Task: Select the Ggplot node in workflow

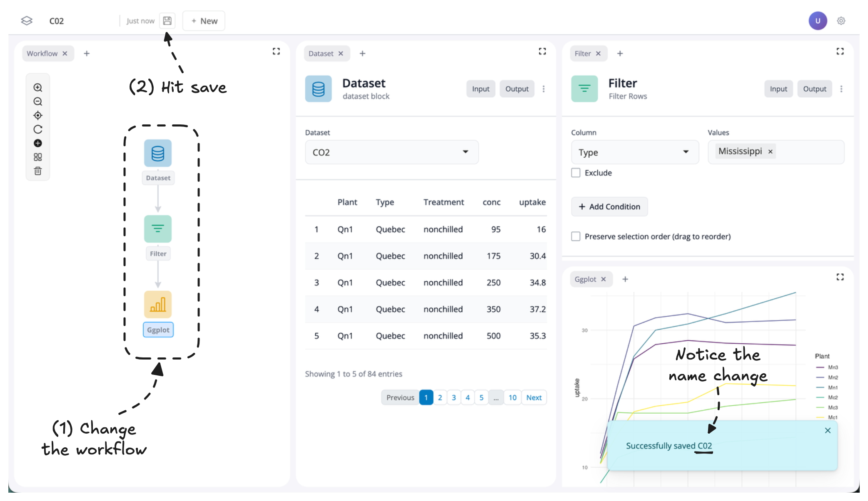Action: coord(158,305)
